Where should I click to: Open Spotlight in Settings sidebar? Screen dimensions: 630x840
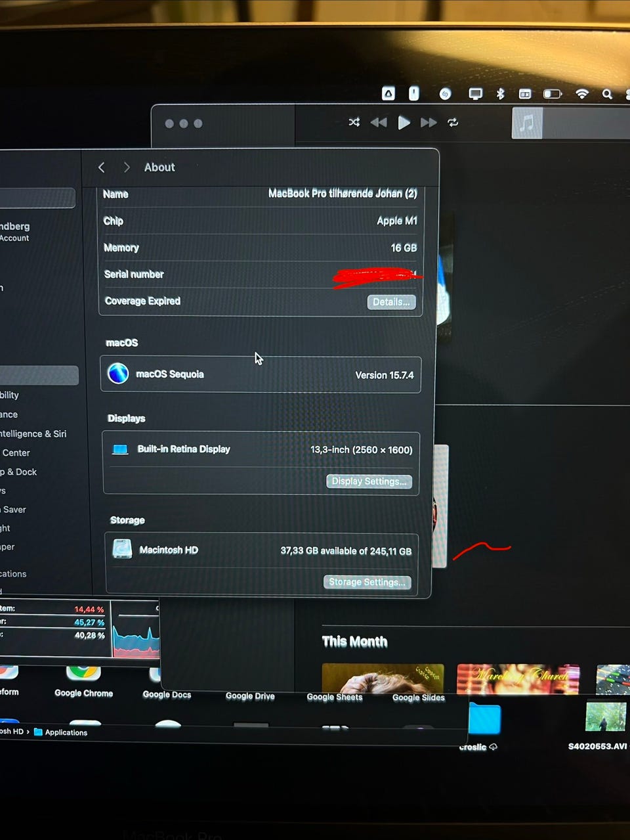pos(5,528)
